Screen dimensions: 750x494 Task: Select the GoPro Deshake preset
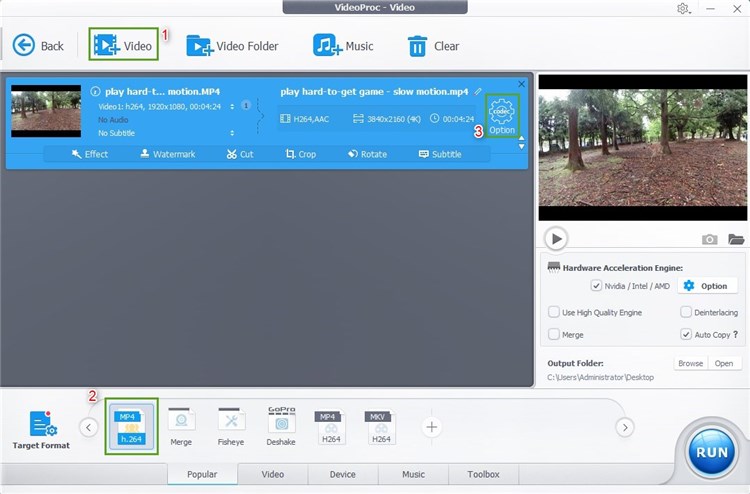coord(281,427)
